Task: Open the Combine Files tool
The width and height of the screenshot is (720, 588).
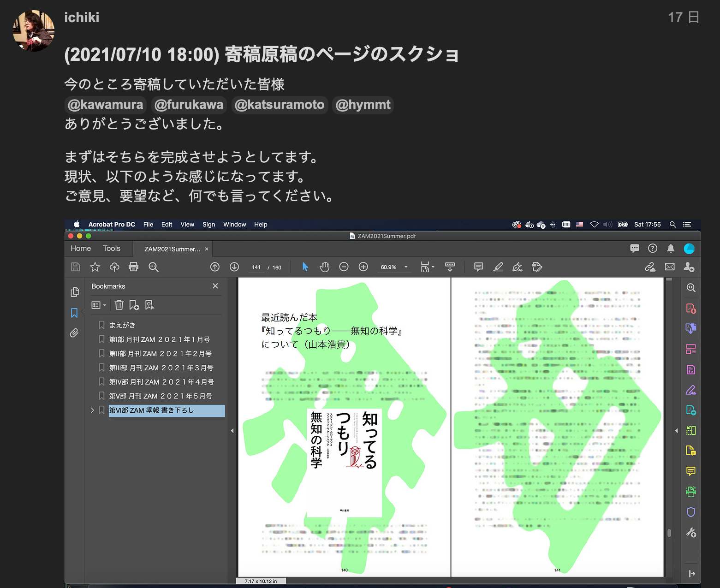Action: pyautogui.click(x=691, y=329)
